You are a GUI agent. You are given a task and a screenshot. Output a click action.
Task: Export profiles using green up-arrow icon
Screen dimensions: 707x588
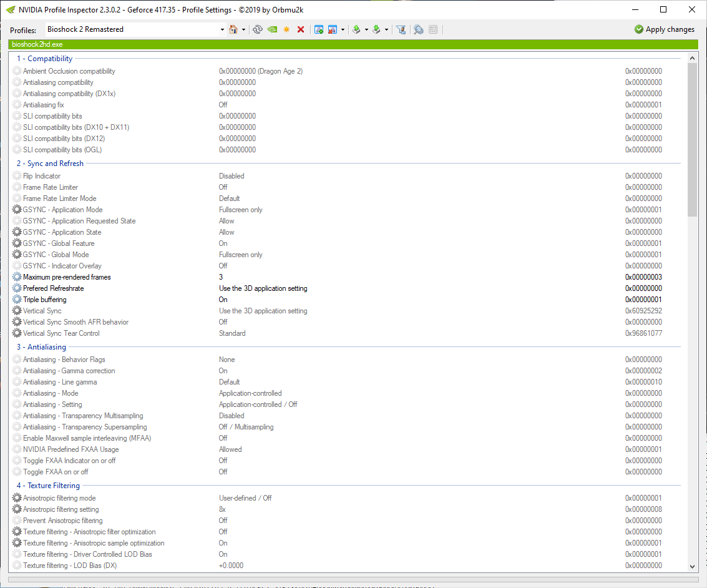coord(356,29)
